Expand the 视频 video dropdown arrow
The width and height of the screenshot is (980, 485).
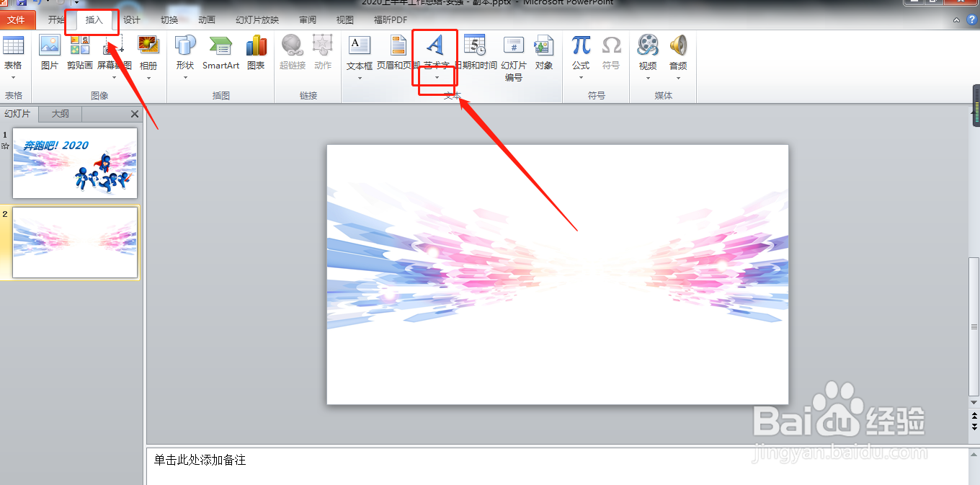coord(648,78)
